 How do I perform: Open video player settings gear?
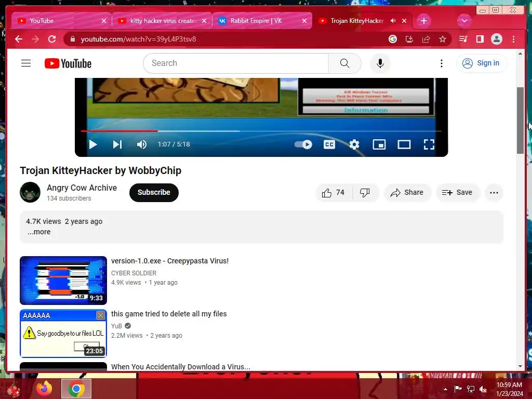tap(354, 144)
